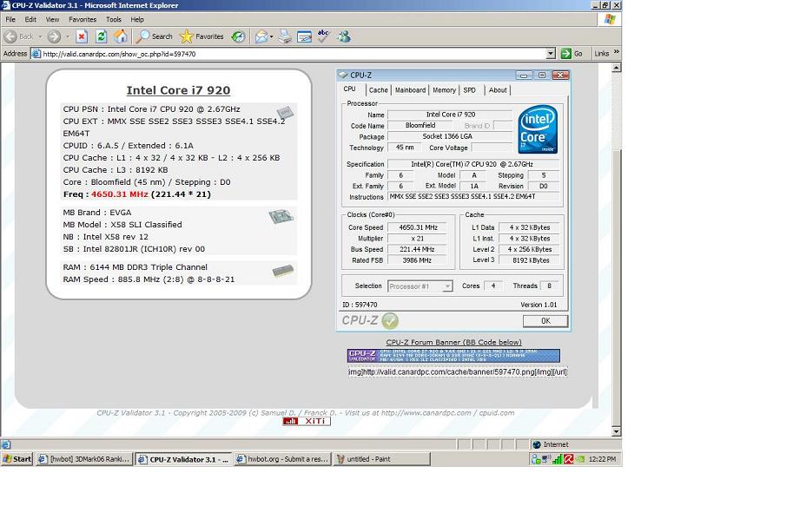The image size is (793, 532).
Task: Click the green Go button
Action: point(572,54)
